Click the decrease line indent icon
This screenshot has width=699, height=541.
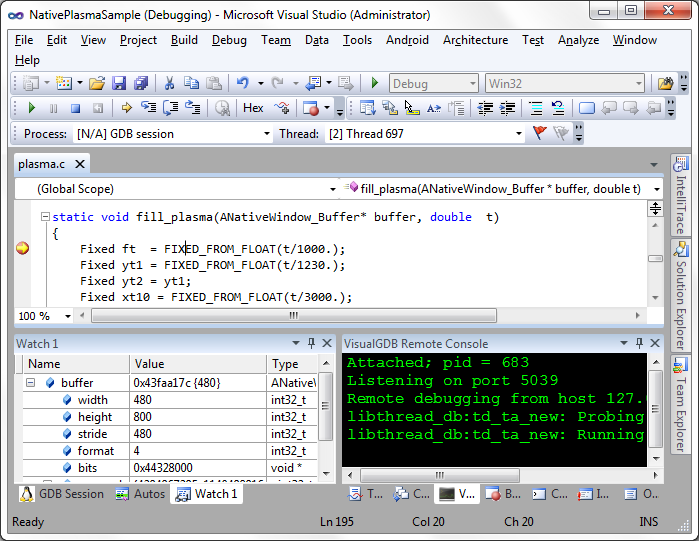click(x=485, y=108)
